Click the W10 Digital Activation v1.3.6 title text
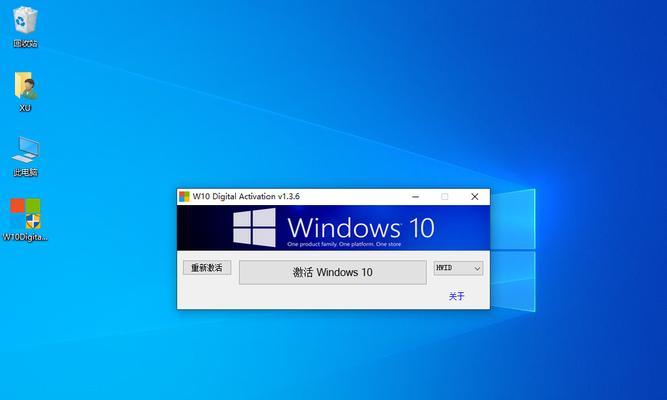667x400 pixels. (246, 197)
